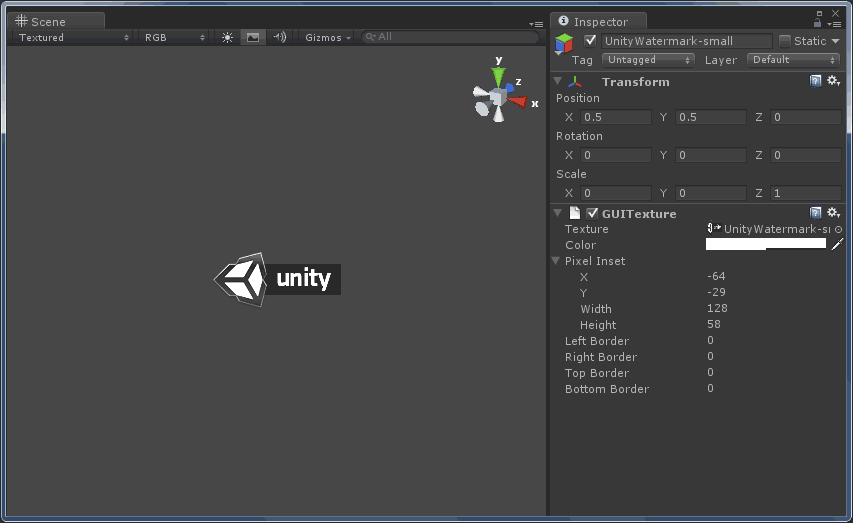The height and width of the screenshot is (523, 853).
Task: Open the Scene panel options menu
Action: click(x=536, y=24)
